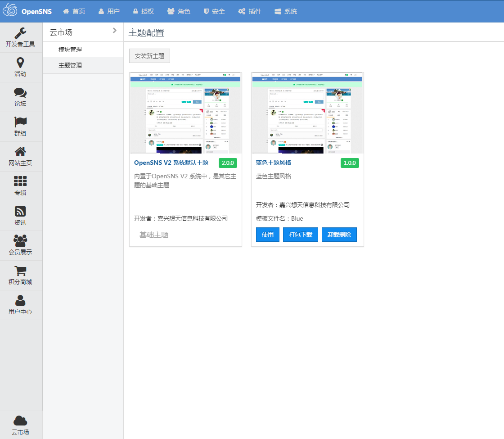The width and height of the screenshot is (504, 439).
Task: Click 打包下载 for the blue theme
Action: (x=301, y=235)
